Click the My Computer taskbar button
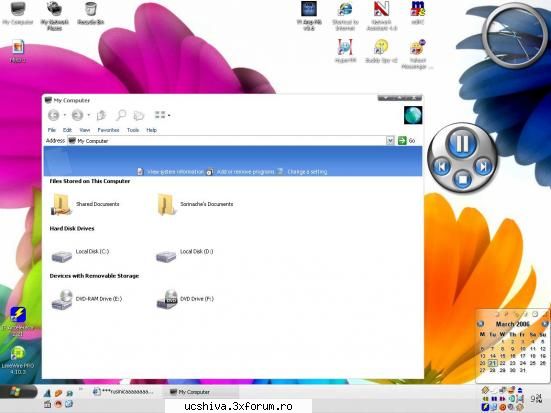Viewport: 551px width, 413px height. point(200,392)
